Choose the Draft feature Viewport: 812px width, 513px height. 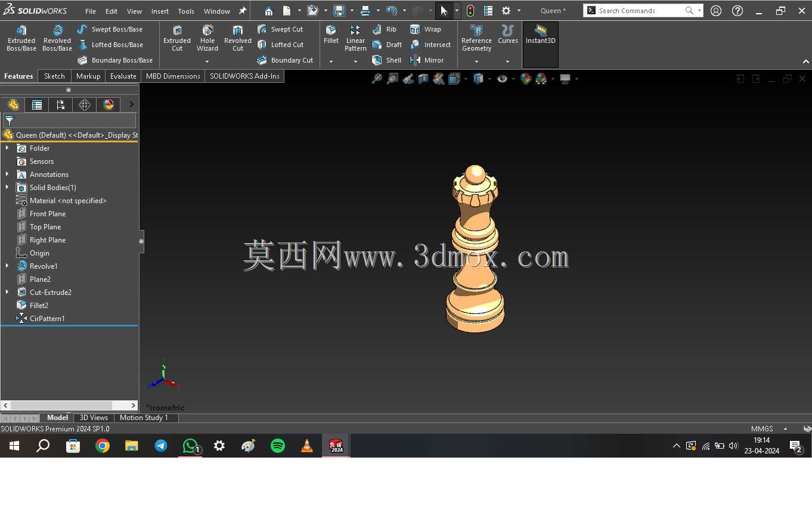coord(387,45)
